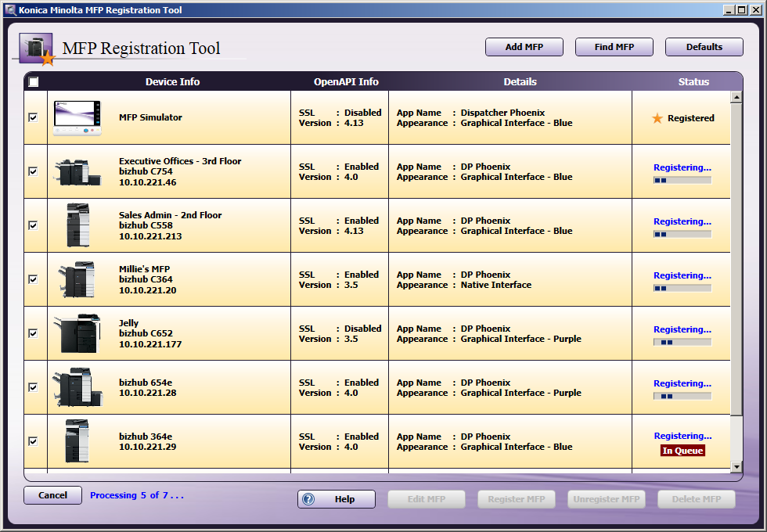Uncheck the bizhub 364e row checkbox

[x=33, y=441]
